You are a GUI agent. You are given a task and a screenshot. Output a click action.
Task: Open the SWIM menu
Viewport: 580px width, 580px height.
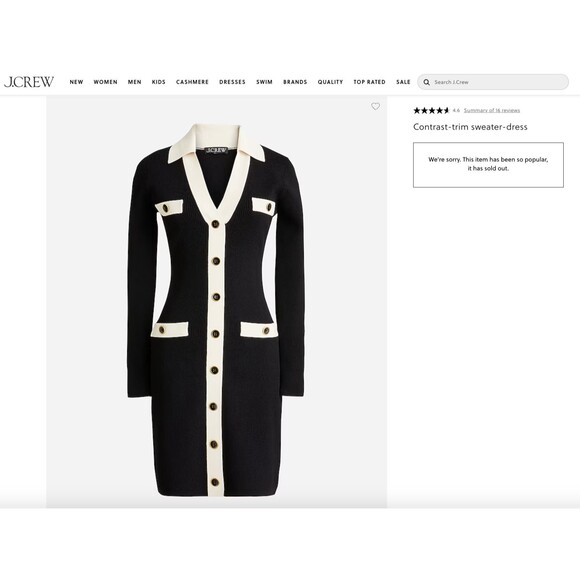pyautogui.click(x=264, y=82)
